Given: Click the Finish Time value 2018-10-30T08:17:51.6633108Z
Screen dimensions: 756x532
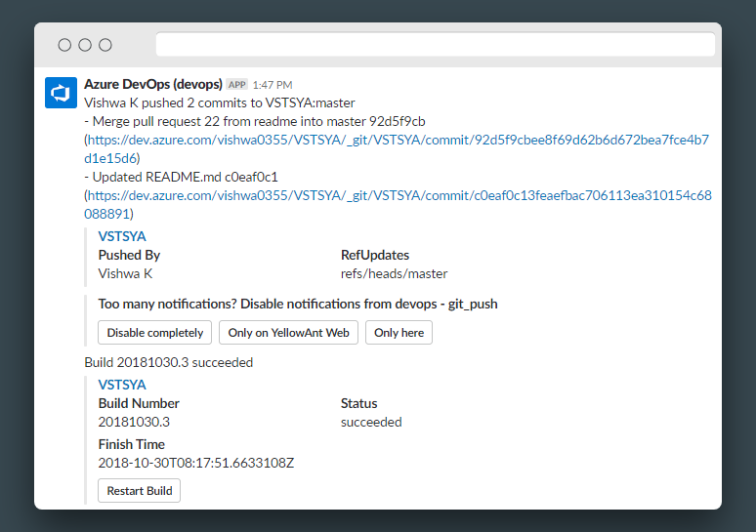Looking at the screenshot, I should click(196, 463).
